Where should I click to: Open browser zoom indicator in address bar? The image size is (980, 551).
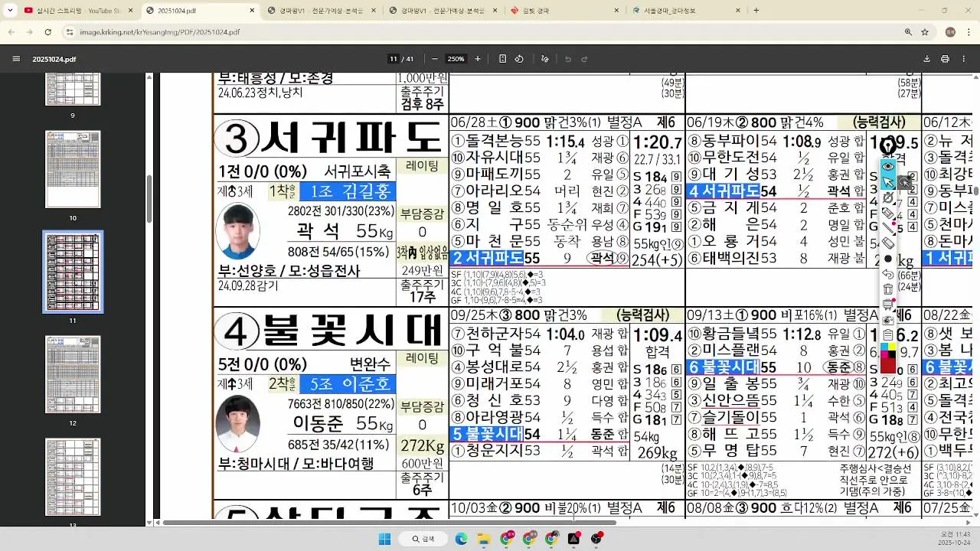tap(908, 32)
